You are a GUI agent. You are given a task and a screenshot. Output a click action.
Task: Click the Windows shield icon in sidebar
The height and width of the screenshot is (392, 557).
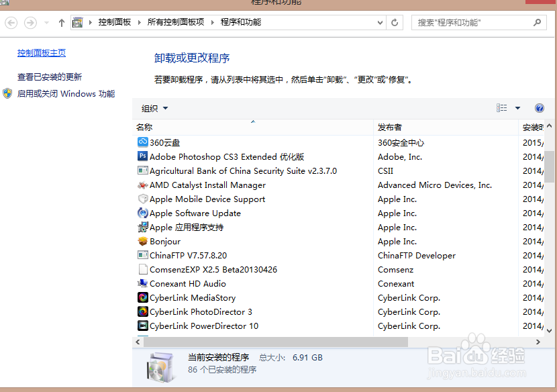coord(7,93)
